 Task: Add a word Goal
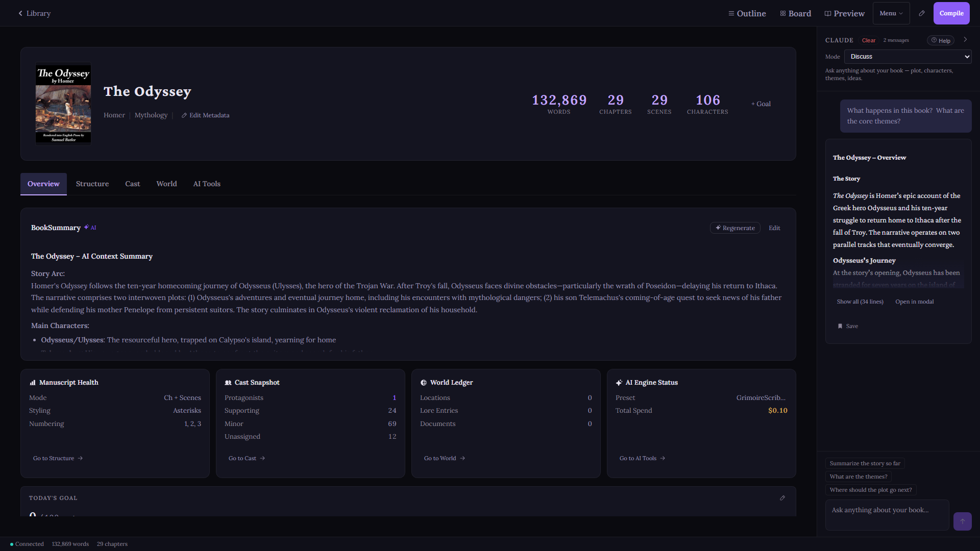[x=761, y=104]
